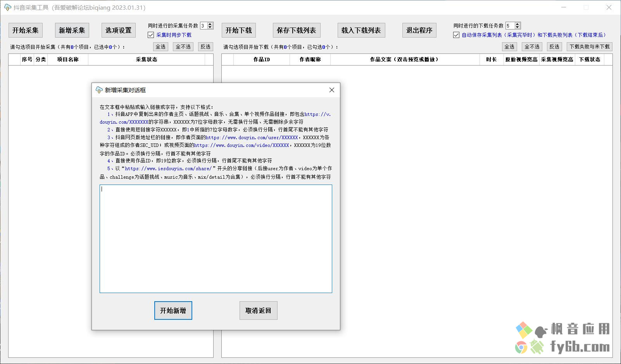Image resolution: width=621 pixels, height=364 pixels.
Task: Decrease concurrent 采集任务数 spinner down arrow
Action: click(x=210, y=28)
